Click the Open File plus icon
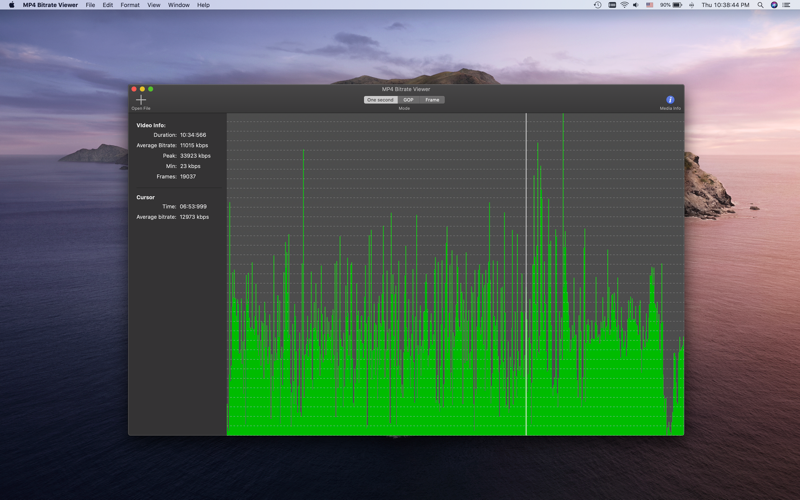 point(141,99)
